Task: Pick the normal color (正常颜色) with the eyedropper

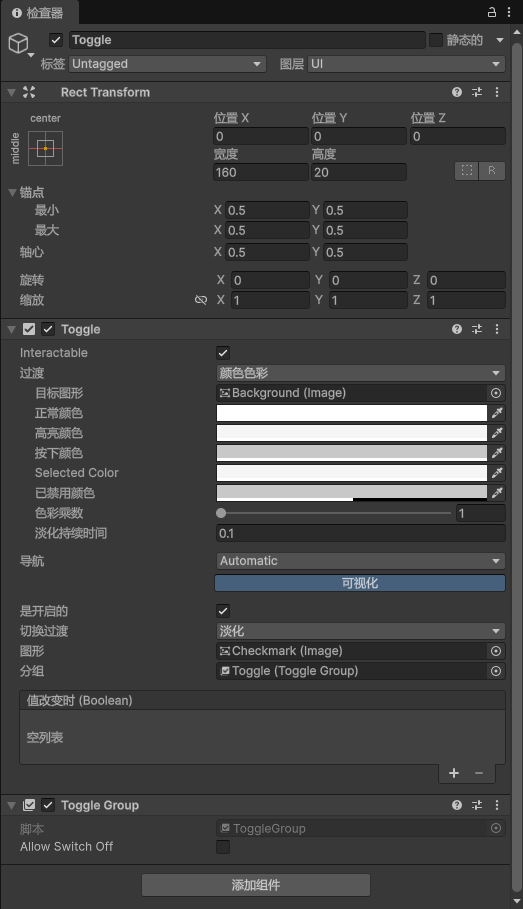Action: pos(497,413)
